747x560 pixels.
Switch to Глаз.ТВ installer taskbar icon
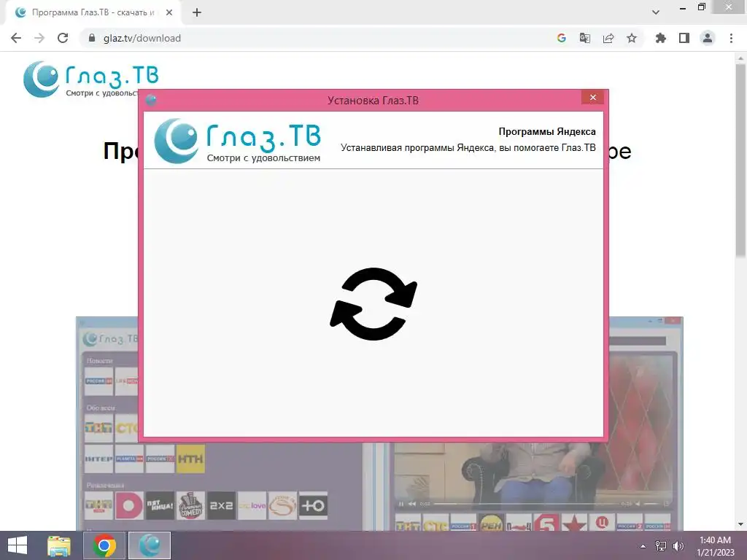tap(149, 545)
